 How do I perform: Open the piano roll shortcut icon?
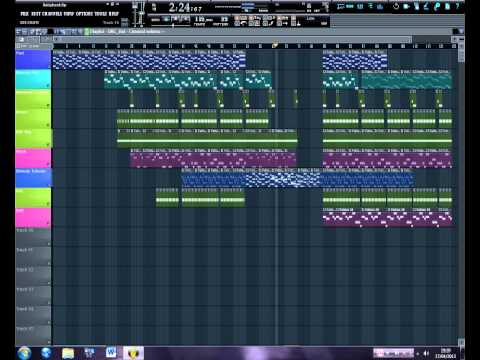(x=360, y=6)
